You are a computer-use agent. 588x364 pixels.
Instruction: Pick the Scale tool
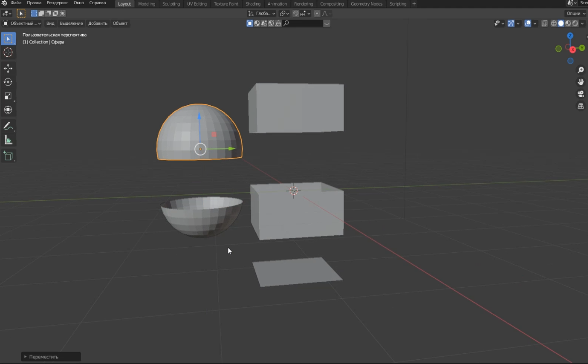click(8, 96)
